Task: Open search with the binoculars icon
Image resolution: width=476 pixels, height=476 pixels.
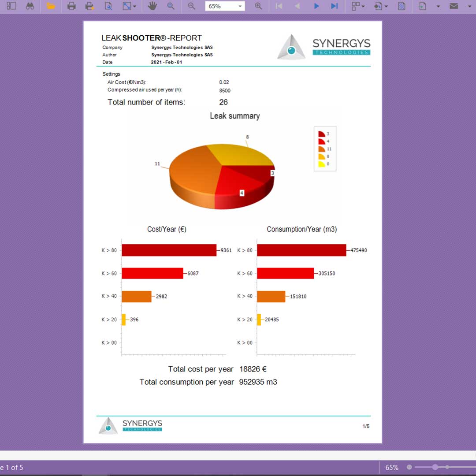Action: coord(30,6)
